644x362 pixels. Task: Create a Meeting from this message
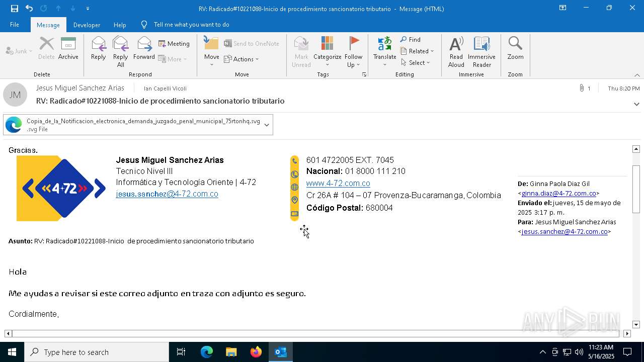coord(174,44)
